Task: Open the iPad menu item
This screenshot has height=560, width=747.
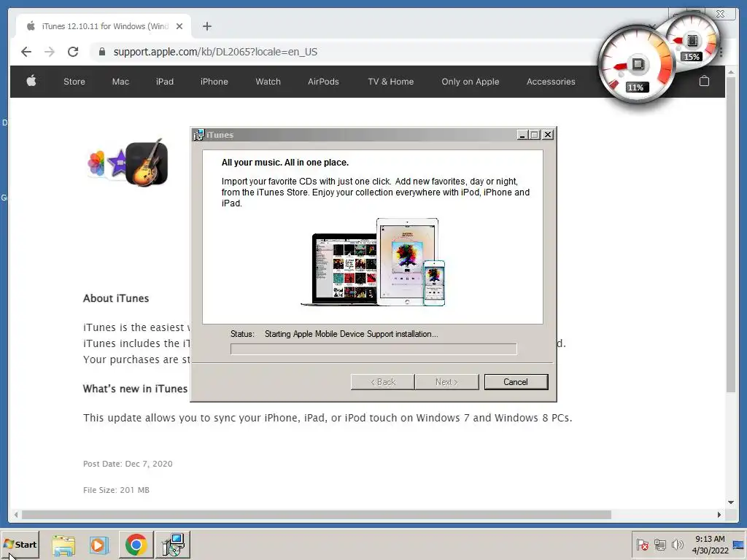Action: click(x=165, y=82)
